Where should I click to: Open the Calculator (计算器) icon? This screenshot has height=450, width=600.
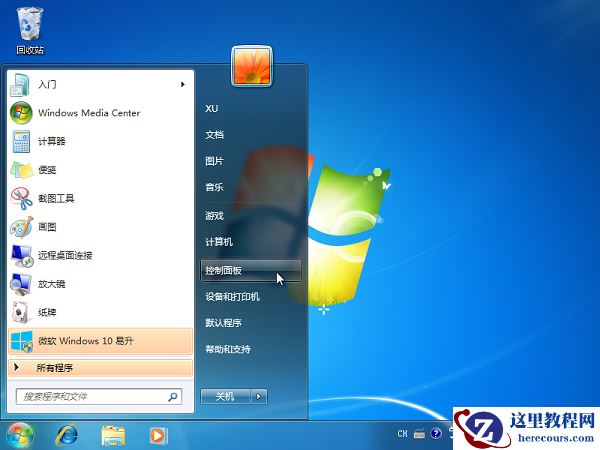21,141
